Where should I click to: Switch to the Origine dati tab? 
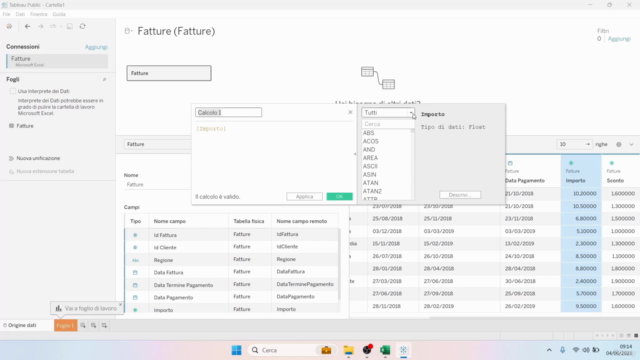click(x=20, y=325)
